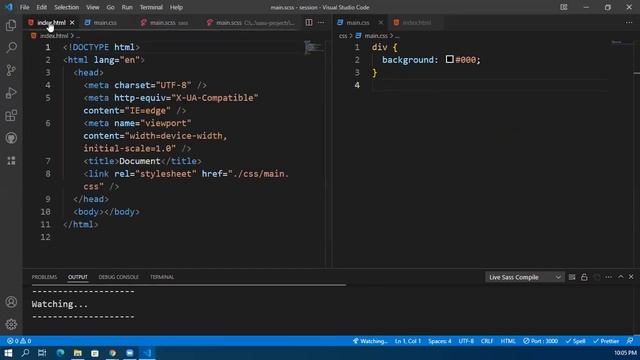Image resolution: width=640 pixels, height=360 pixels.
Task: Toggle the output scroll lock
Action: (x=584, y=277)
